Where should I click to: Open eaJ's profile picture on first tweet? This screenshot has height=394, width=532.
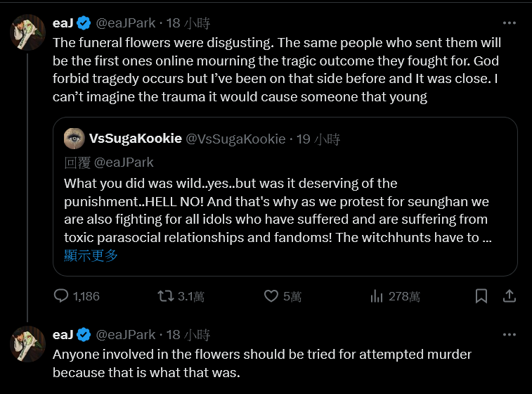tap(28, 32)
